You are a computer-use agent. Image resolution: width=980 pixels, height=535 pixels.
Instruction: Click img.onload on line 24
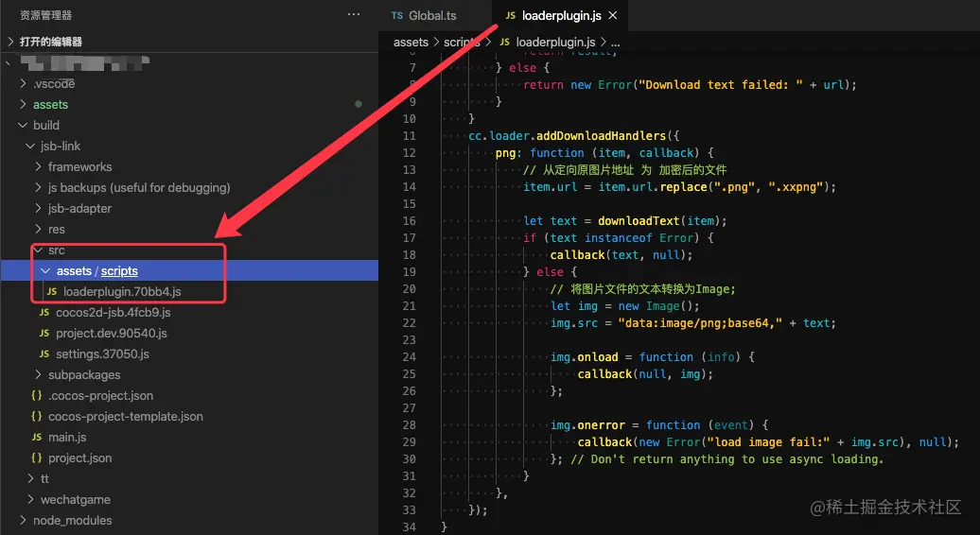coord(585,357)
